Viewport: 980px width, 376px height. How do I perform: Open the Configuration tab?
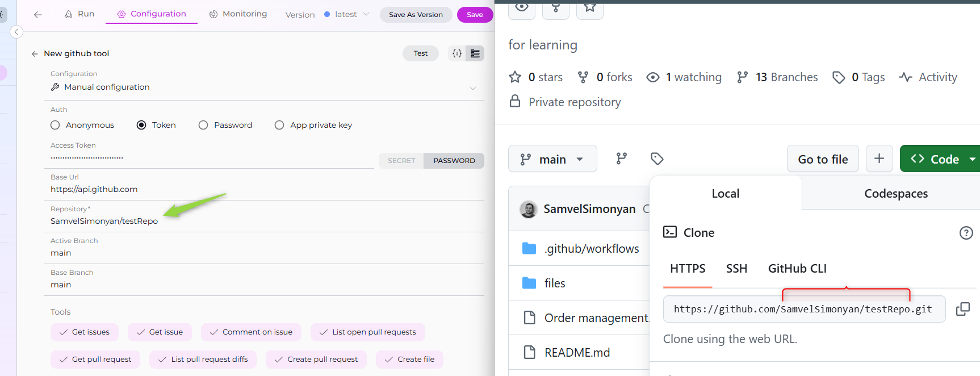[152, 14]
